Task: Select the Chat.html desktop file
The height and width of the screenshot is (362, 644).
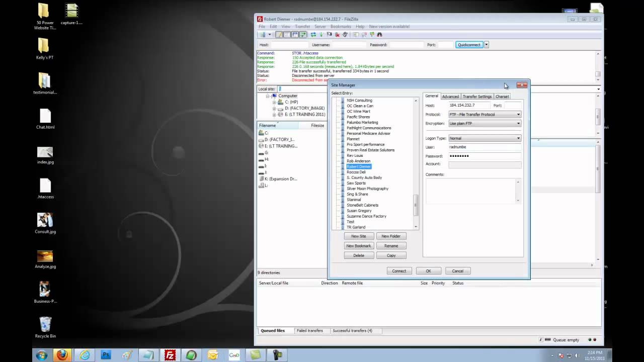Action: (45, 119)
